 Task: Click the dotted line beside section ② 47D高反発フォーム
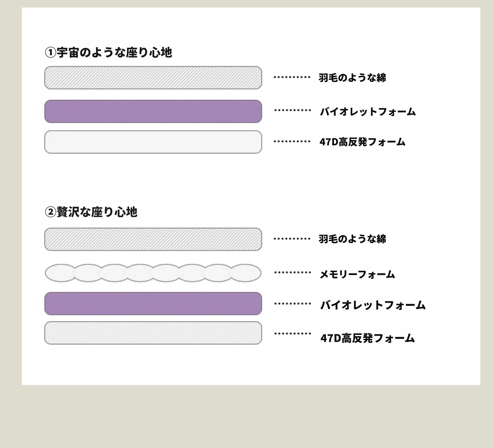click(293, 334)
